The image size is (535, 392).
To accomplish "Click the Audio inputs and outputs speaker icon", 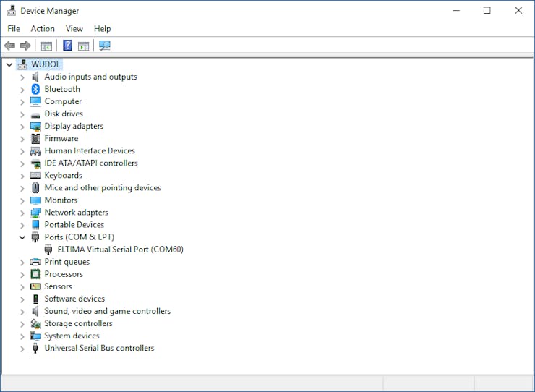I will [35, 77].
